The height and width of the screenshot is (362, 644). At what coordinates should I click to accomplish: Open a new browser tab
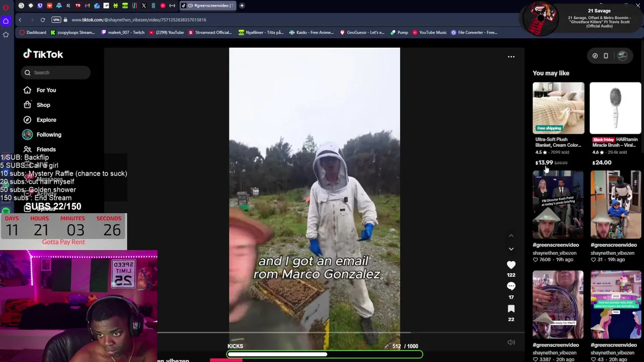[x=242, y=6]
